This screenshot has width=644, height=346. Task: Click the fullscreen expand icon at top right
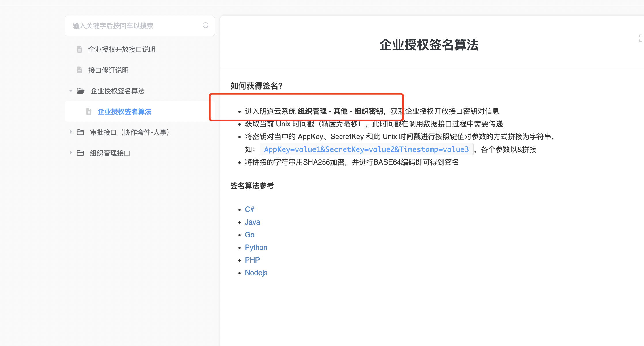click(x=641, y=38)
